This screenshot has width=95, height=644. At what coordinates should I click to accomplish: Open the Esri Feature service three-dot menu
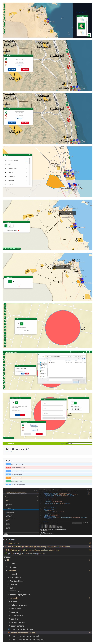click(x=26, y=160)
